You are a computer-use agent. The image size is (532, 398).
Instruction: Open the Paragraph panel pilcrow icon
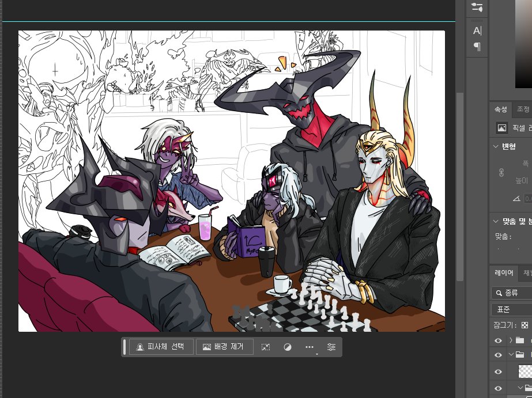pos(477,47)
